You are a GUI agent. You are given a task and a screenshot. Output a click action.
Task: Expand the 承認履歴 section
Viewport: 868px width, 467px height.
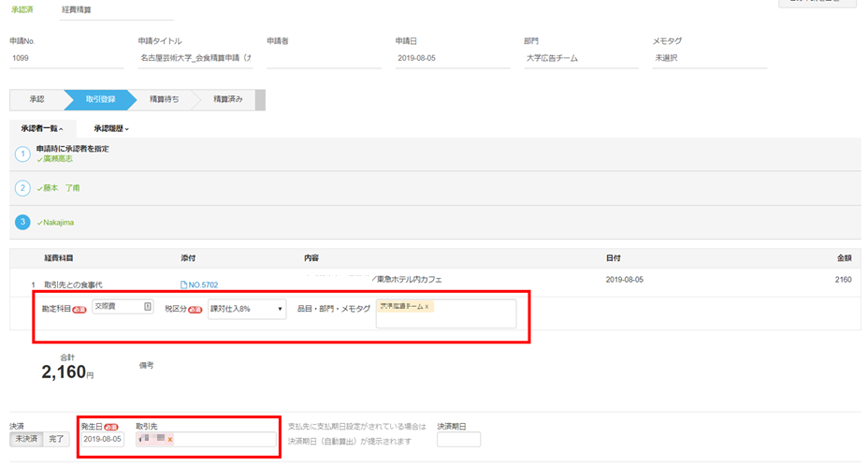pos(111,128)
